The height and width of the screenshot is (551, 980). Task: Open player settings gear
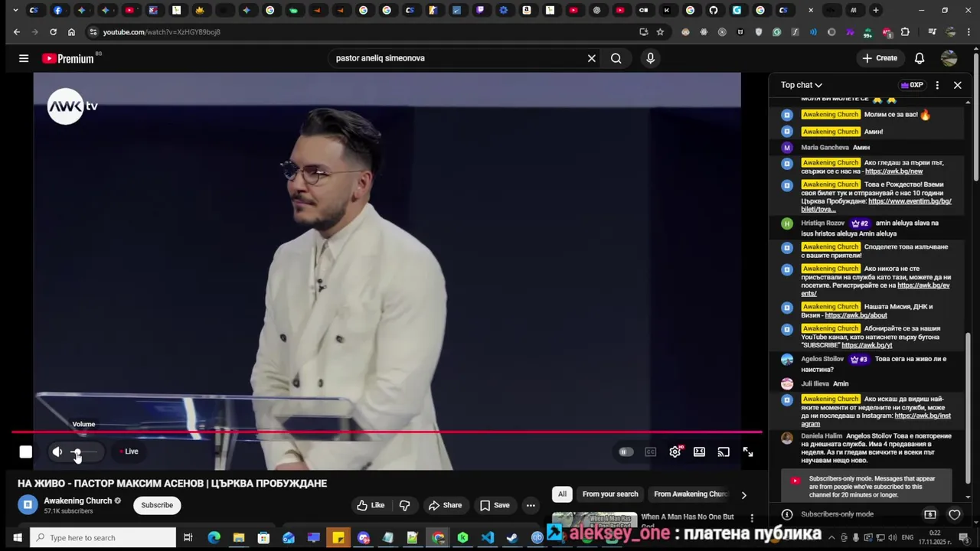[x=675, y=452]
